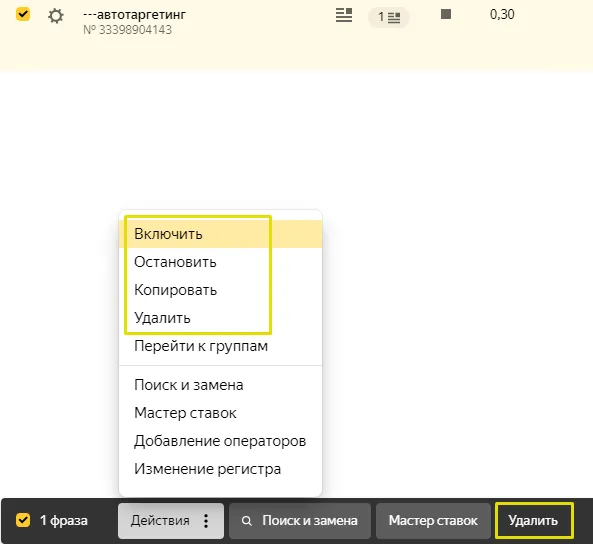Pick Копировать from the actions menu
The width and height of the screenshot is (593, 544).
220,290
